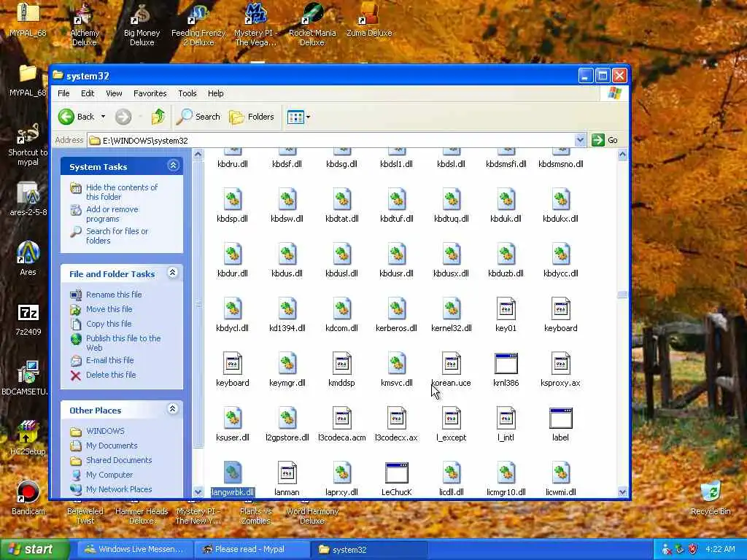Click the label of file kbdycc.dll

(561, 273)
